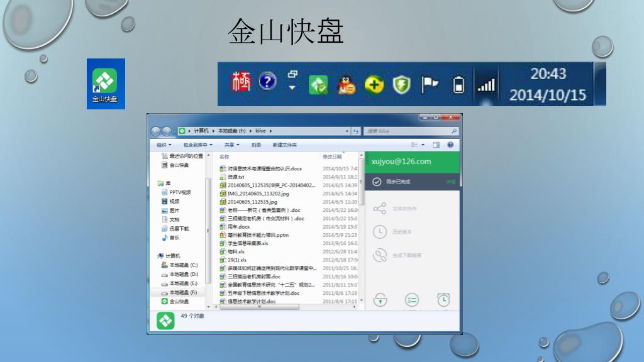Screen dimensions: 644x362
Task: Select file 资源.txt
Action: (232, 177)
